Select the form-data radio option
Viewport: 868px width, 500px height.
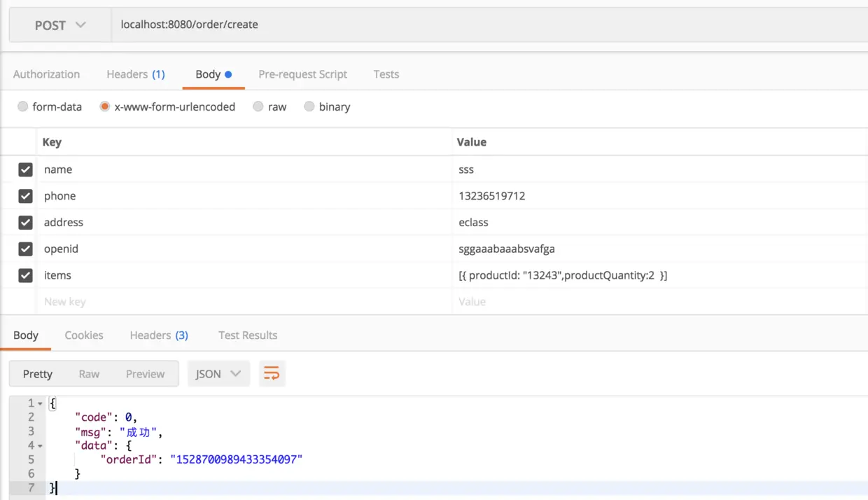[23, 106]
